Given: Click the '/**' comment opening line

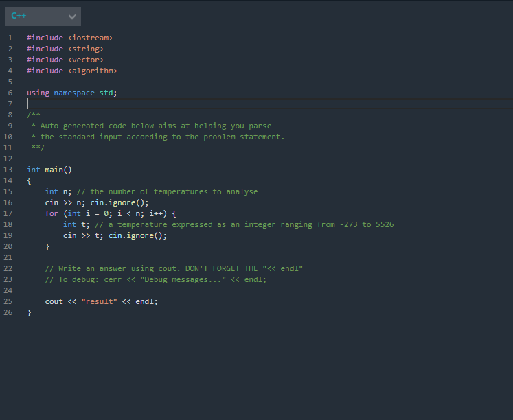Looking at the screenshot, I should coord(34,115).
